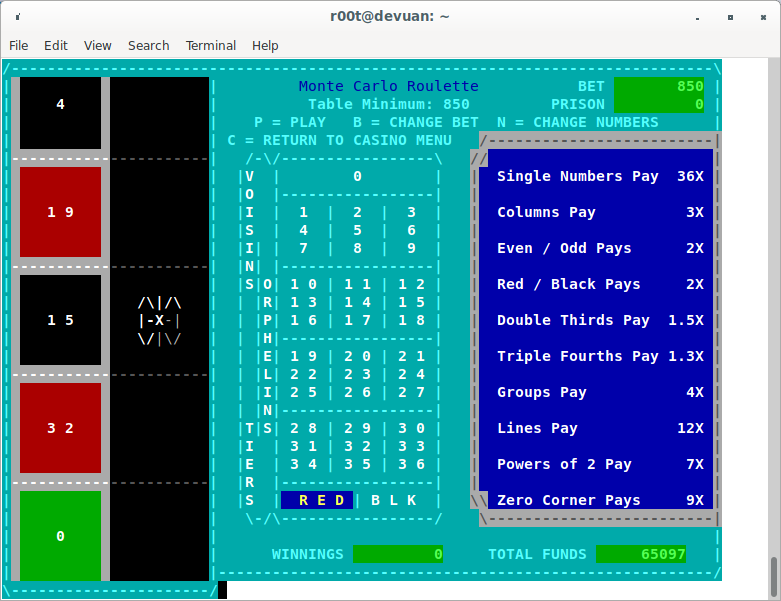Click the ASCII roulette wheel marker
The width and height of the screenshot is (781, 601).
click(159, 321)
